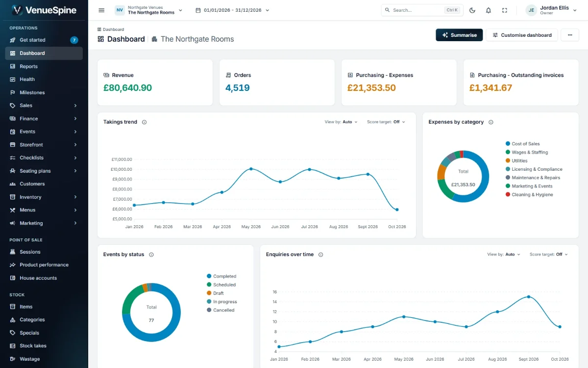588x368 pixels.
Task: Open the three-dots more options button
Action: tap(570, 35)
